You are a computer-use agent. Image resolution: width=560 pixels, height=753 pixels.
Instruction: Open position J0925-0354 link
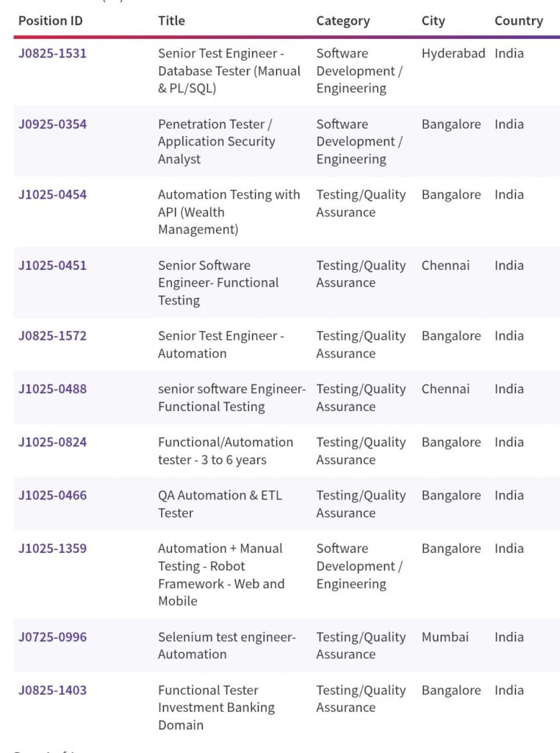(x=52, y=124)
